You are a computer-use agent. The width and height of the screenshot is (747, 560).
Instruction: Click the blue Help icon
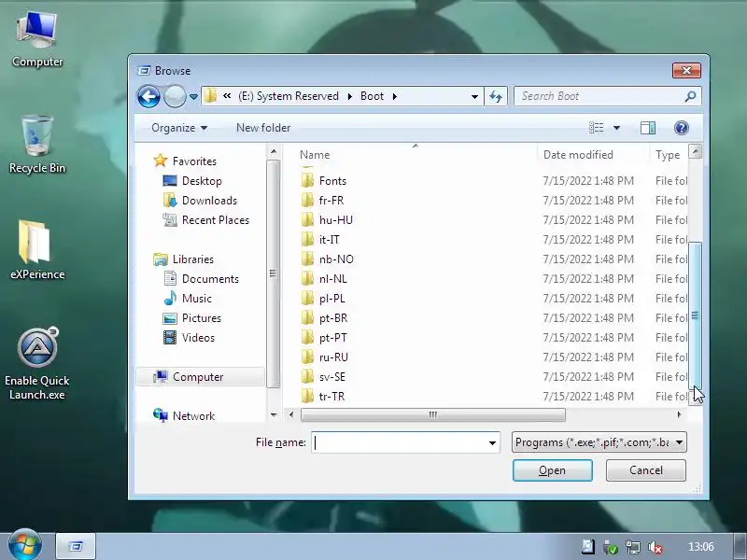682,128
